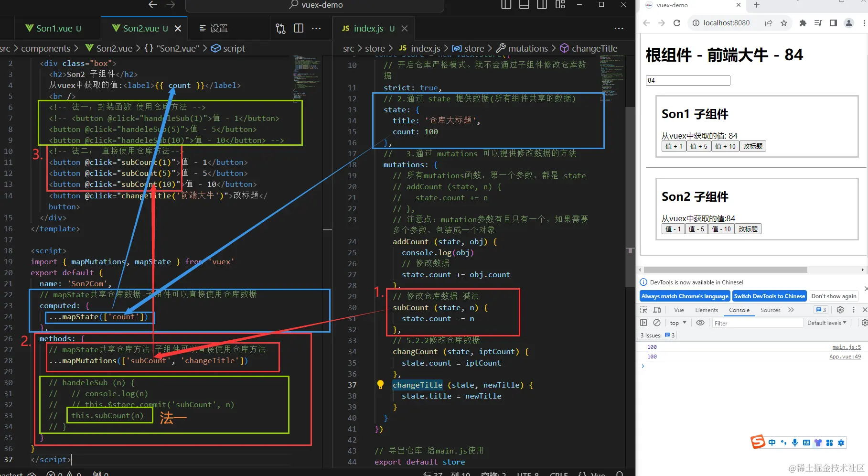Viewport: 868px width, 476px height.
Task: Open the Elements DevTools tab
Action: coord(707,310)
